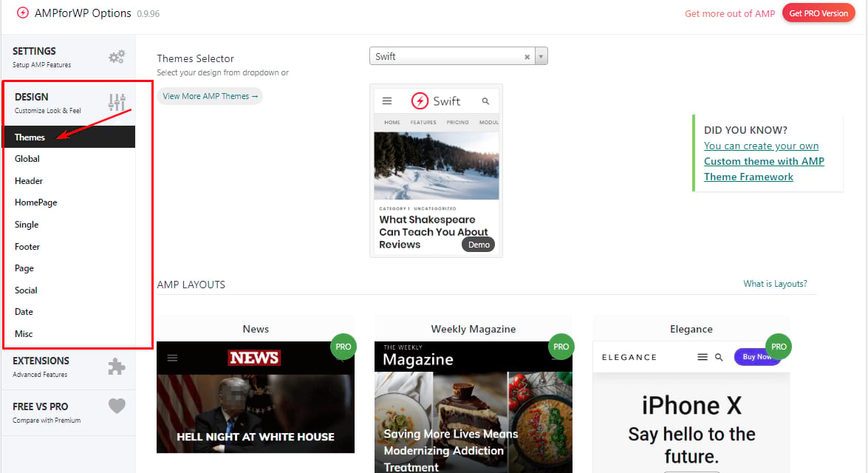Select Social in the Design menu
This screenshot has height=473, width=868.
(x=69, y=290)
